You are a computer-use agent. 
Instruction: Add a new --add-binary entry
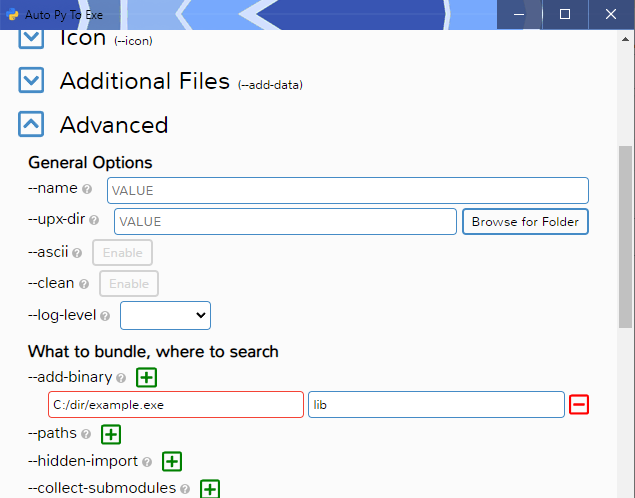[146, 377]
